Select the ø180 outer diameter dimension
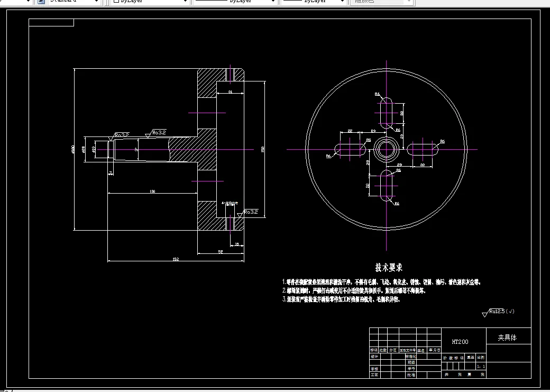Image resolution: width=550 pixels, height=392 pixels. (73, 150)
